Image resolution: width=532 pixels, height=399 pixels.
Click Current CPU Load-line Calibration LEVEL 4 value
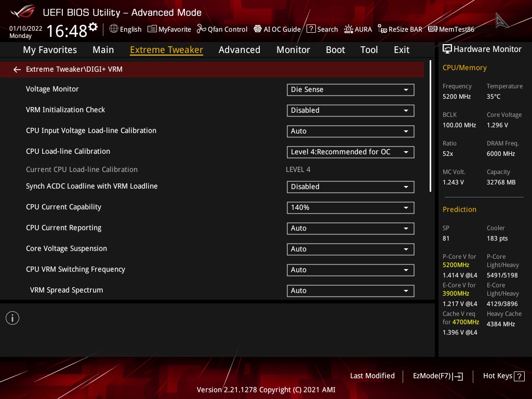coord(298,169)
